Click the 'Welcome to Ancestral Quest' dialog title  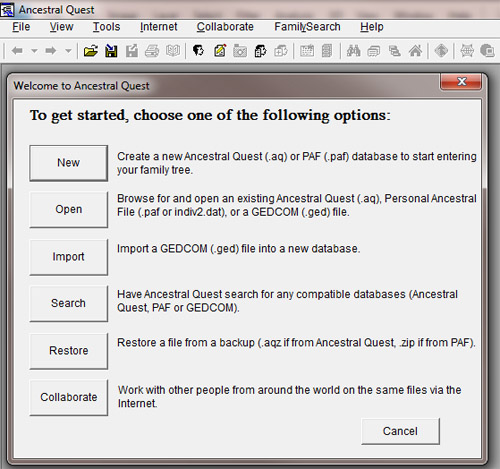(x=81, y=86)
